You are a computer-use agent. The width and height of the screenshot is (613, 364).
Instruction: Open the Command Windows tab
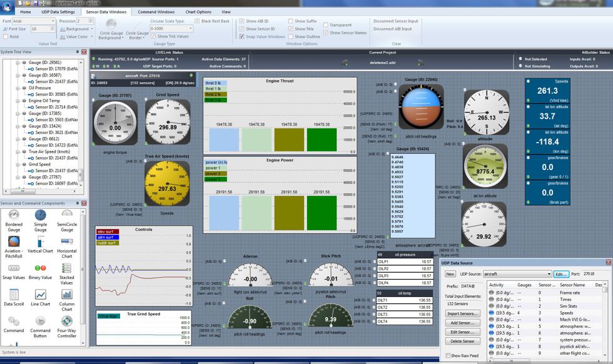(x=156, y=12)
